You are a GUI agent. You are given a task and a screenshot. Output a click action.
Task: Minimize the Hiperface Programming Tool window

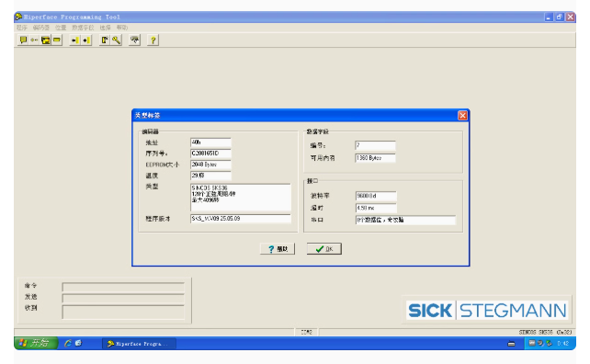pyautogui.click(x=549, y=17)
